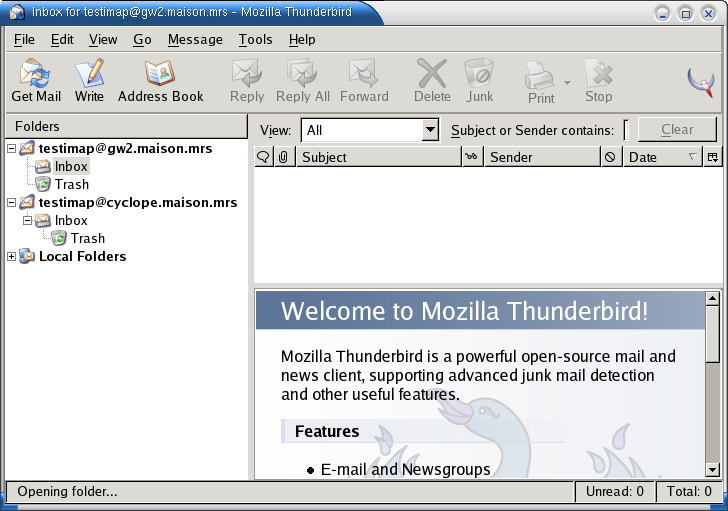The image size is (728, 511).
Task: Open the Print button dropdown arrow
Action: pyautogui.click(x=567, y=83)
